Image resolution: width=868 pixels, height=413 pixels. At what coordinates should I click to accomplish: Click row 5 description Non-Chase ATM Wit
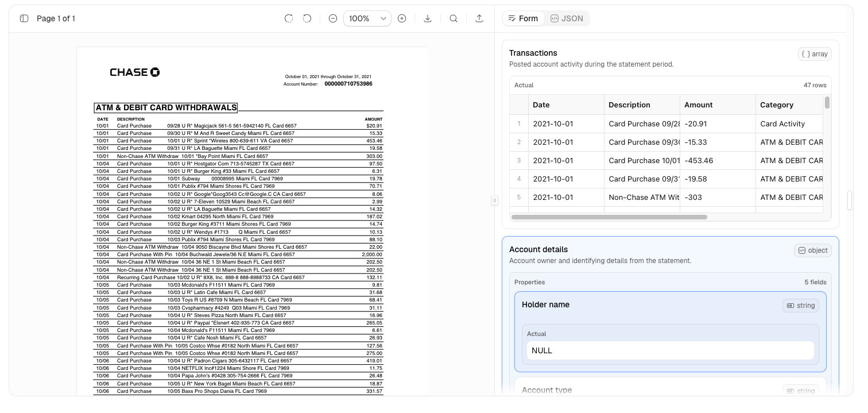(642, 197)
